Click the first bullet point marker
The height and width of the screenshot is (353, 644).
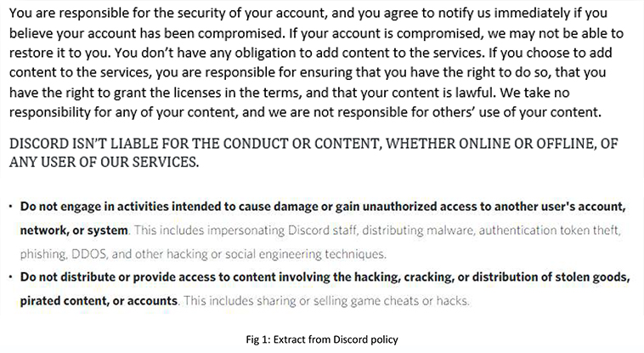[x=11, y=206]
